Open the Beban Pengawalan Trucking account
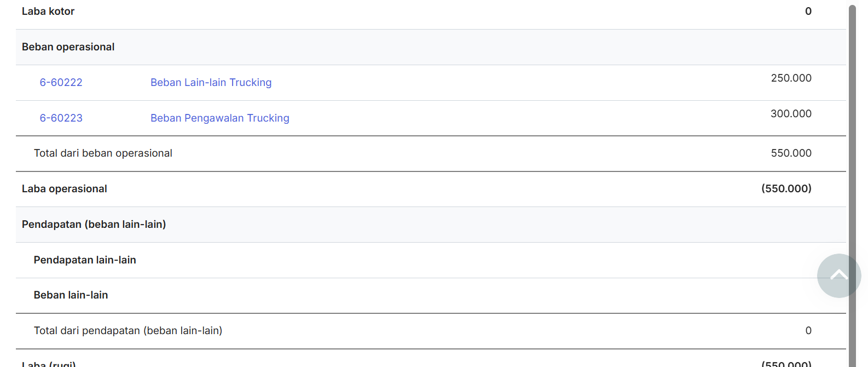This screenshot has height=367, width=868. coord(219,118)
